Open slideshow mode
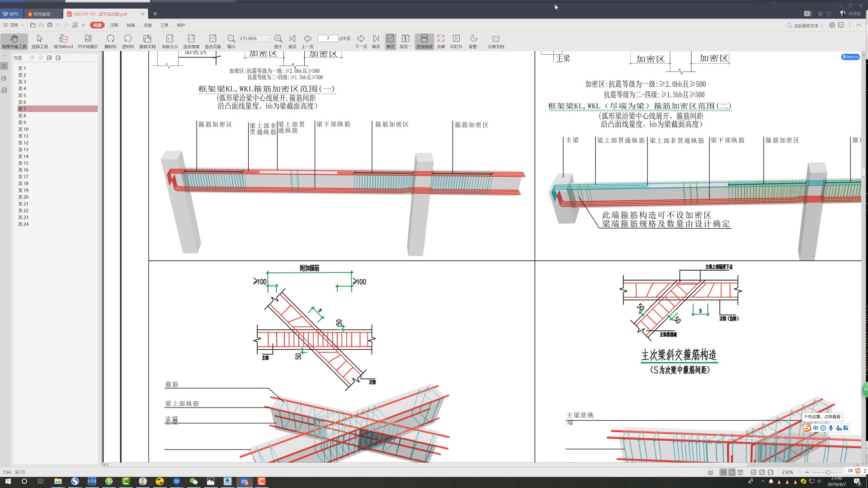 pyautogui.click(x=456, y=41)
